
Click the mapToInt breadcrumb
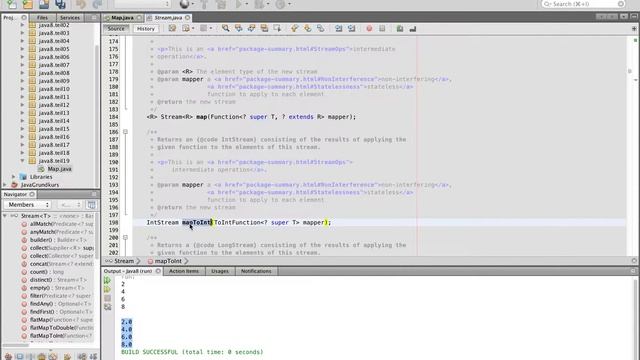click(x=168, y=261)
